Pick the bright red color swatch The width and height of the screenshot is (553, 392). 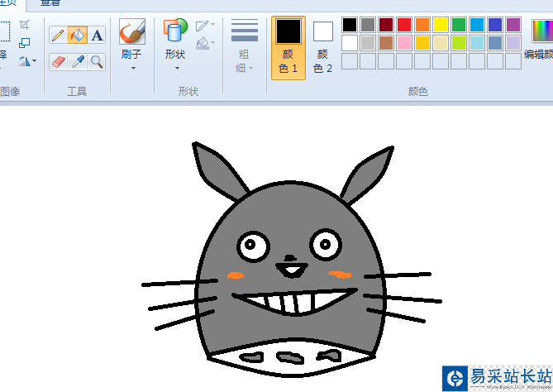(404, 25)
